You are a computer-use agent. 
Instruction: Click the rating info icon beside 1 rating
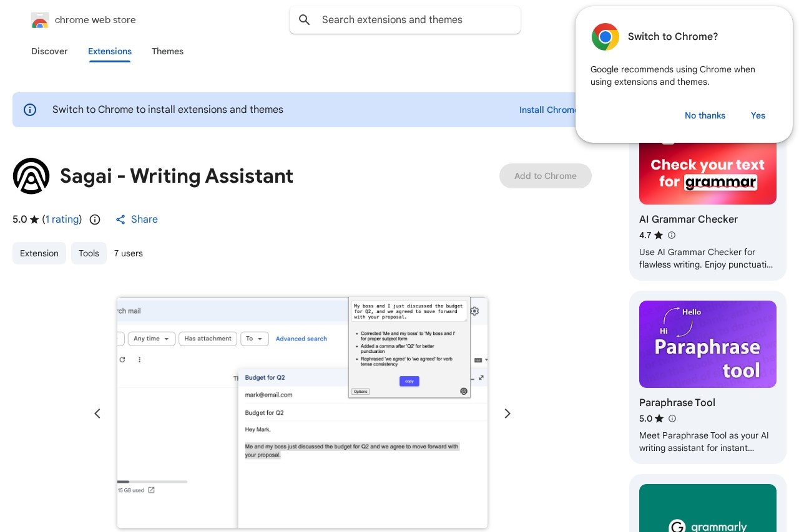coord(95,220)
